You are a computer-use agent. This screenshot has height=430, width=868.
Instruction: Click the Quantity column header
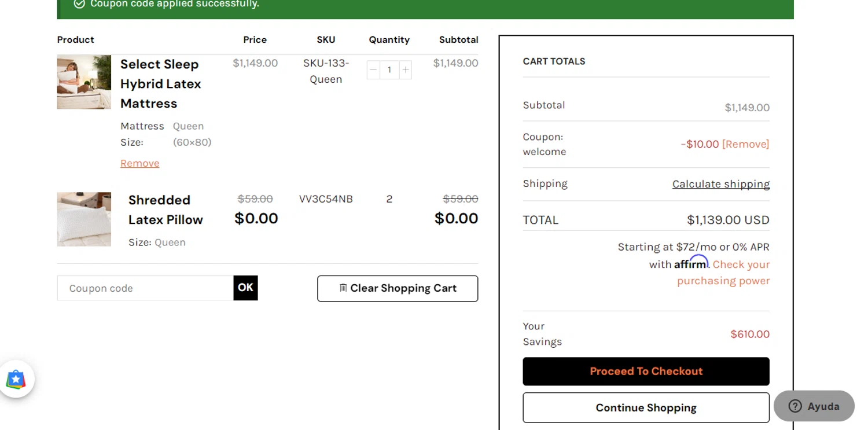(389, 40)
